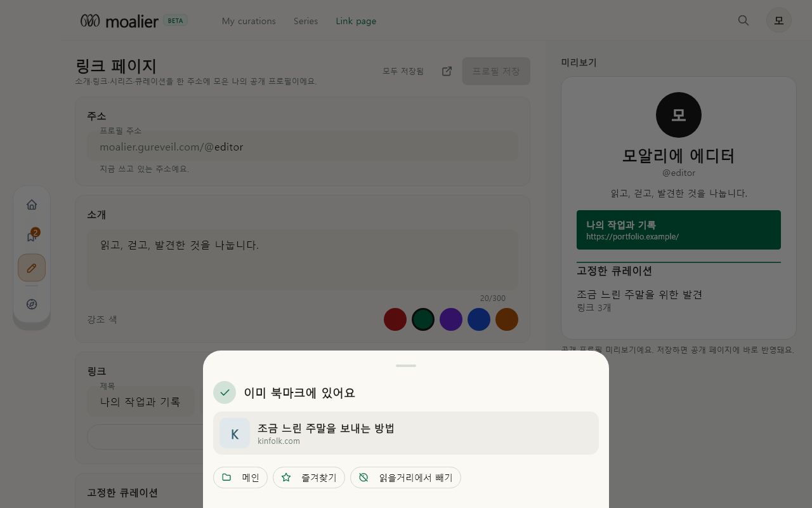The image size is (812, 508).
Task: Click the moalier logo
Action: coord(119,21)
